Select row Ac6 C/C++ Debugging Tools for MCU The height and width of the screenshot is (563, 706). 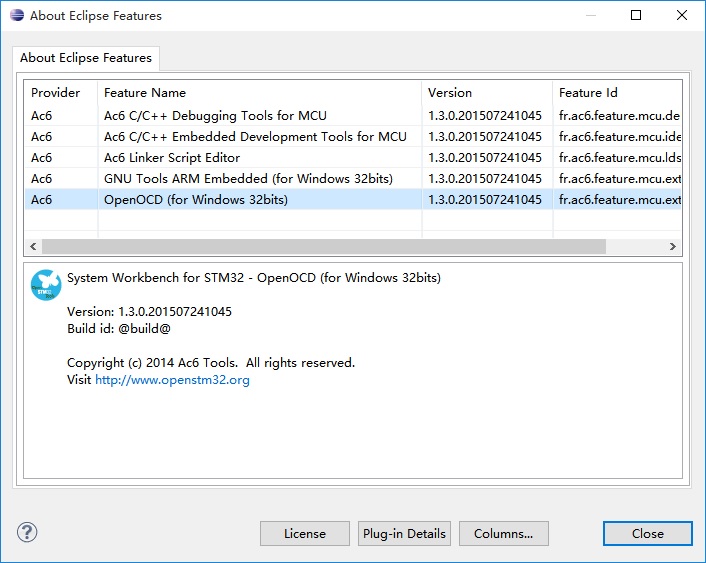pyautogui.click(x=353, y=116)
